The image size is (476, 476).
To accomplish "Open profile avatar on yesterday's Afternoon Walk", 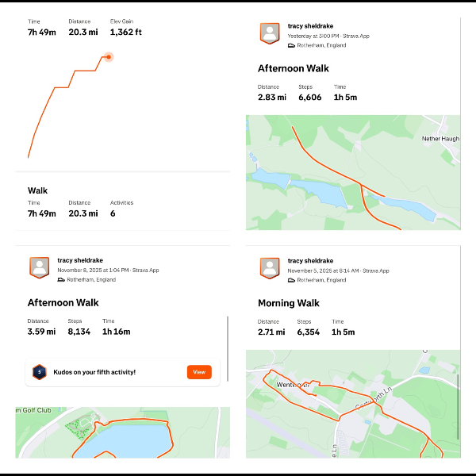I will [270, 33].
